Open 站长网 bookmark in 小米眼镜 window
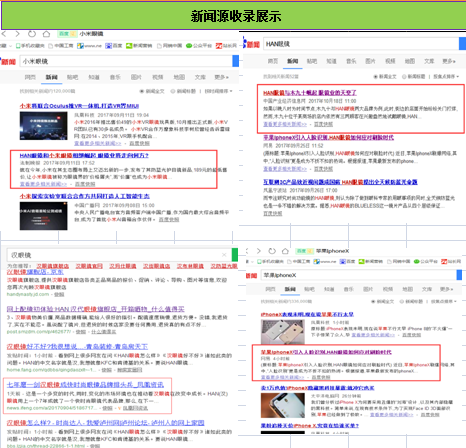Viewport: 466px width, 448px height. click(x=226, y=46)
